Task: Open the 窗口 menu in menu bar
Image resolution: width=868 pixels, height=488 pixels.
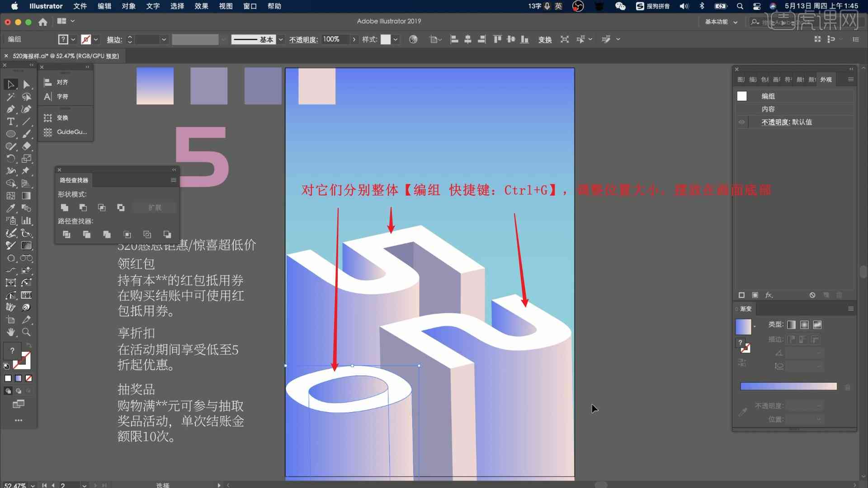Action: click(x=248, y=6)
